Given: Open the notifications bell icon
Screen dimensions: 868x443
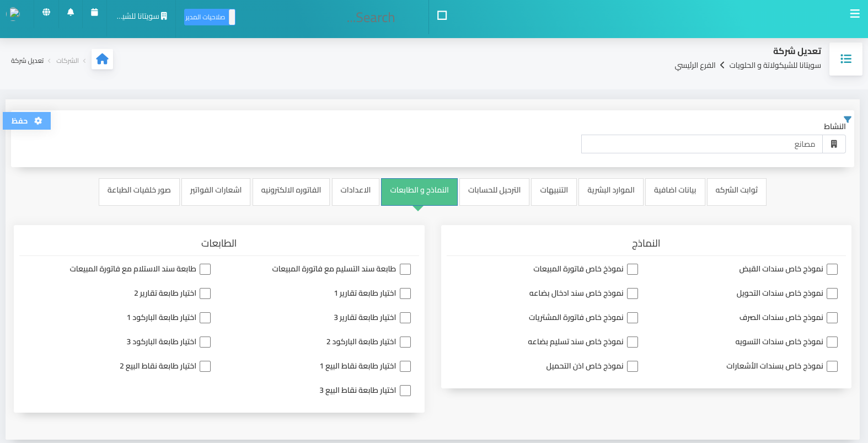Looking at the screenshot, I should tap(71, 12).
